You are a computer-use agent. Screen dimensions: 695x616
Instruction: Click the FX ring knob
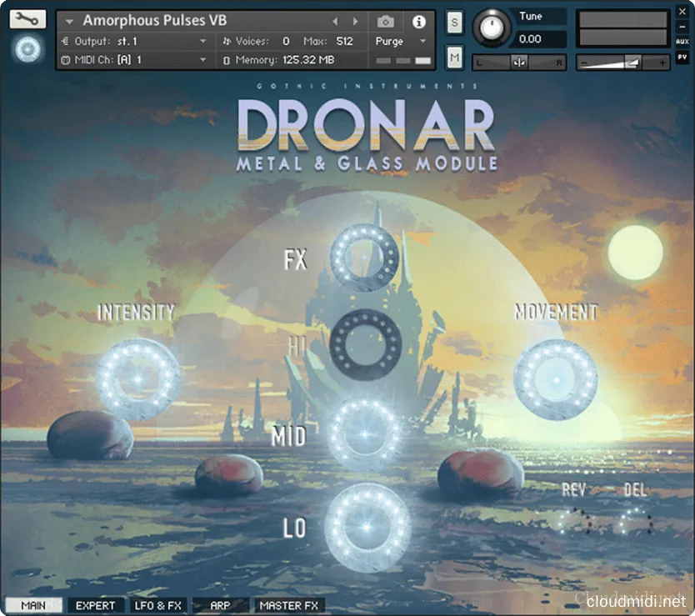coord(365,256)
